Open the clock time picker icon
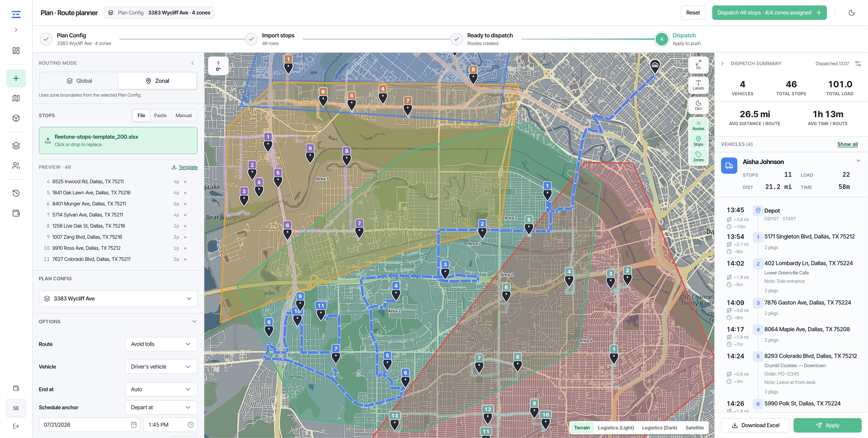 pyautogui.click(x=191, y=425)
